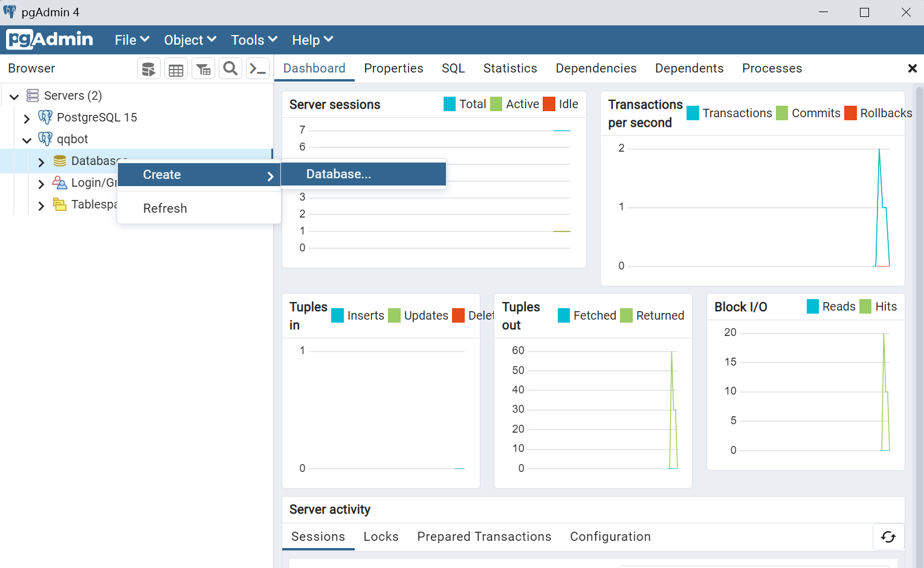Open the Help menu dropdown
This screenshot has width=924, height=568.
pos(312,40)
